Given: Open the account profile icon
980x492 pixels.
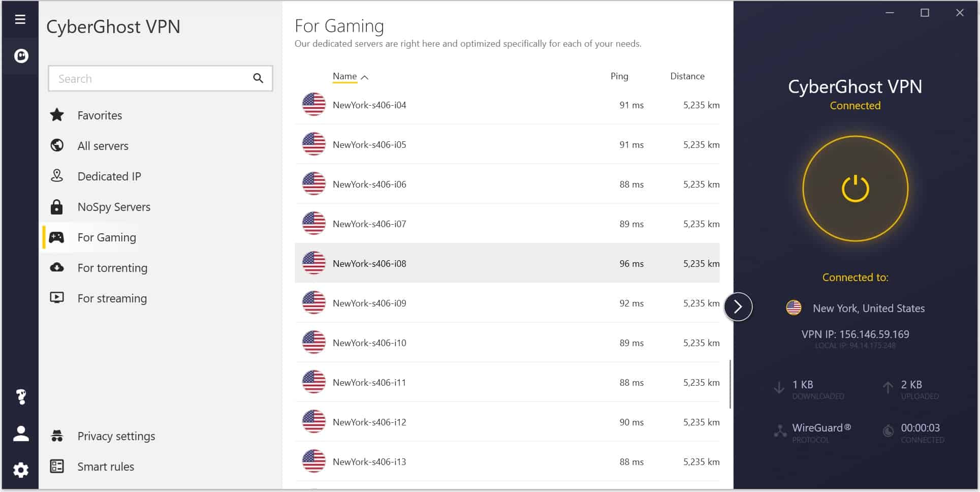Looking at the screenshot, I should [x=21, y=434].
